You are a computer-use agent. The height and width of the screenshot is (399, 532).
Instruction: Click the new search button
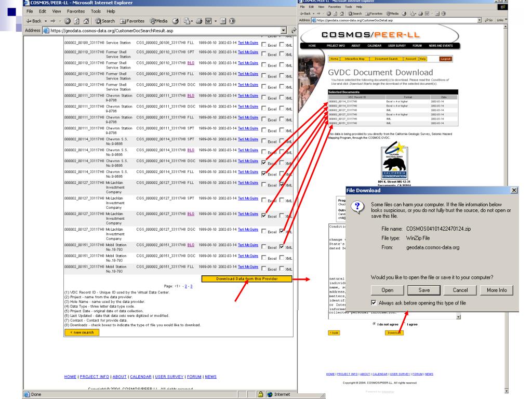coord(82,332)
